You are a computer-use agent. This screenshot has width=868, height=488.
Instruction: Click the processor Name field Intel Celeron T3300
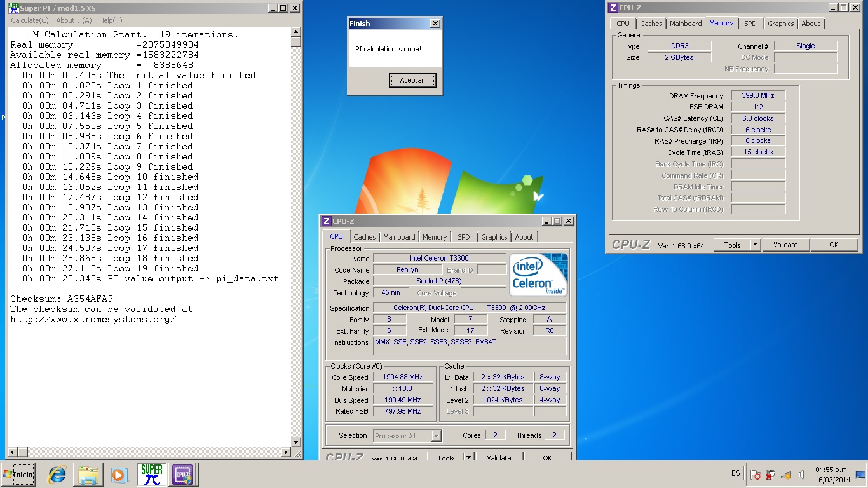pyautogui.click(x=440, y=258)
